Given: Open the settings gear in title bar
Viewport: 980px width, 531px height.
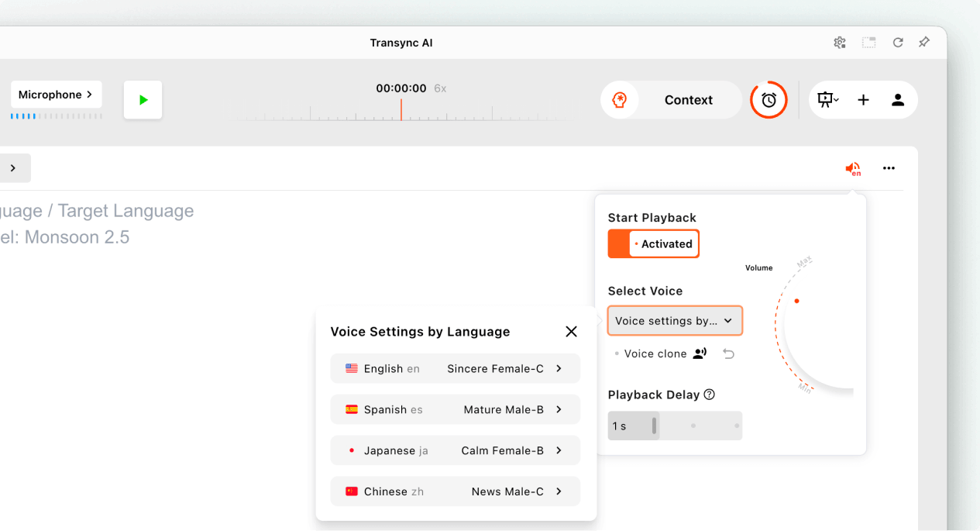Looking at the screenshot, I should (840, 43).
